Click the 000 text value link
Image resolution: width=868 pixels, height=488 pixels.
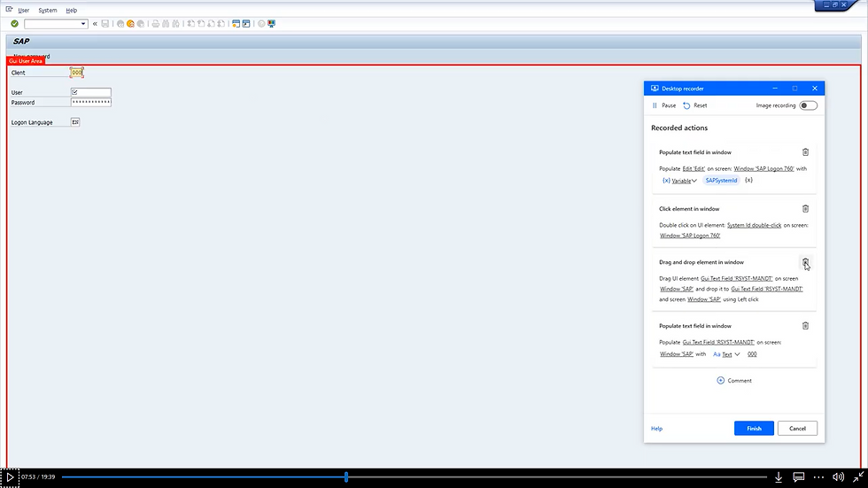point(752,354)
